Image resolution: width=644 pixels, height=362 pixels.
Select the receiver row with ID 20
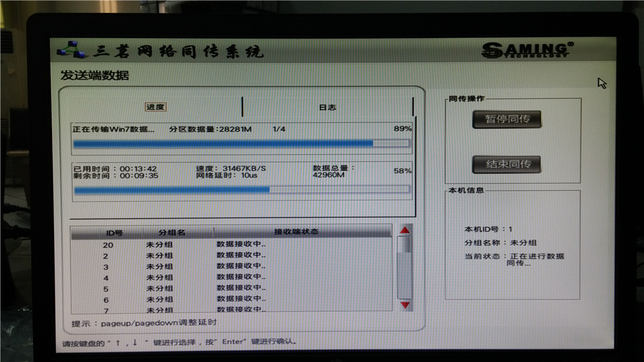232,245
